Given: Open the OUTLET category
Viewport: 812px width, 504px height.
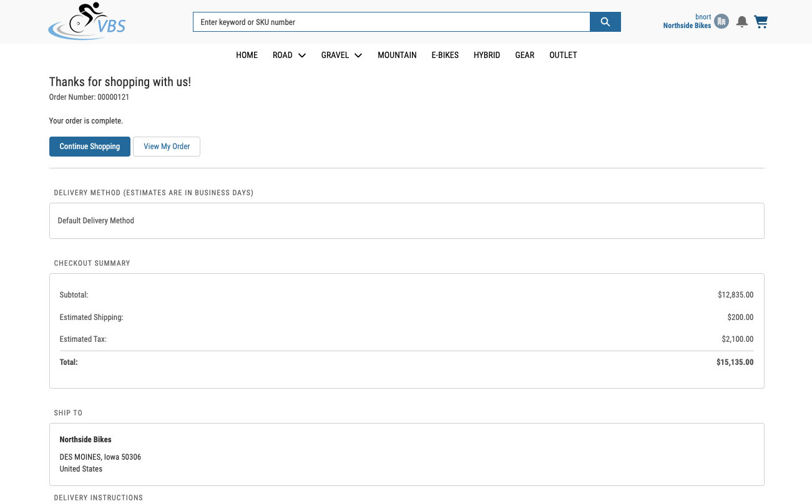Looking at the screenshot, I should [x=563, y=55].
